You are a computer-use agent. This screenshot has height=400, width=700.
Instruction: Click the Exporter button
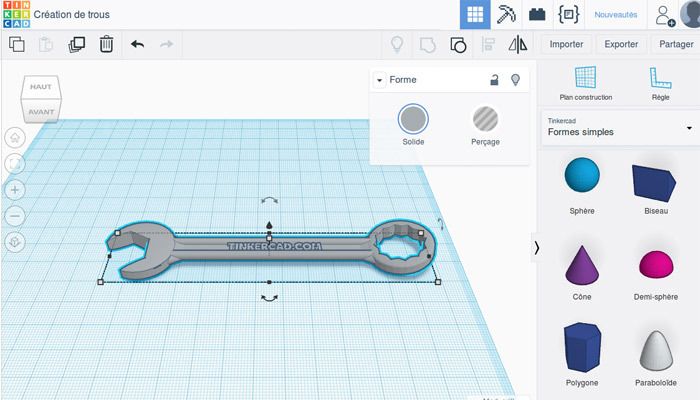(621, 44)
